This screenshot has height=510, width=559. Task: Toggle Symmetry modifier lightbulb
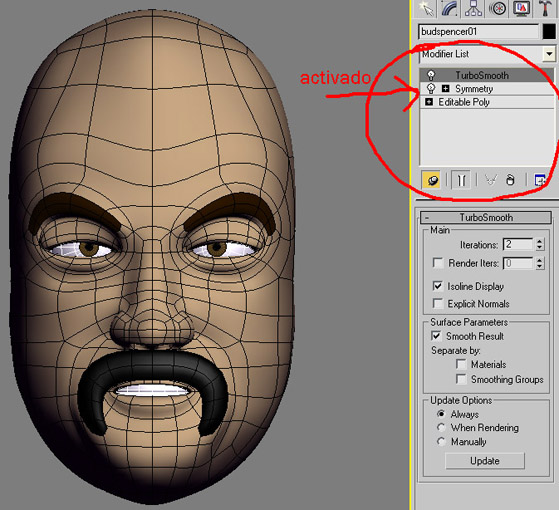tap(431, 88)
